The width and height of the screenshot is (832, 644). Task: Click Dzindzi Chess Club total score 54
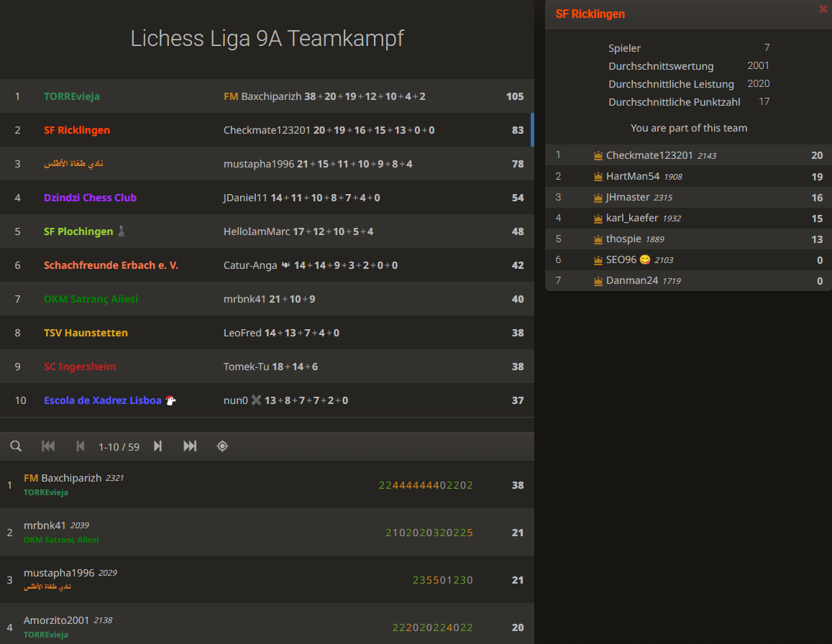tap(518, 198)
